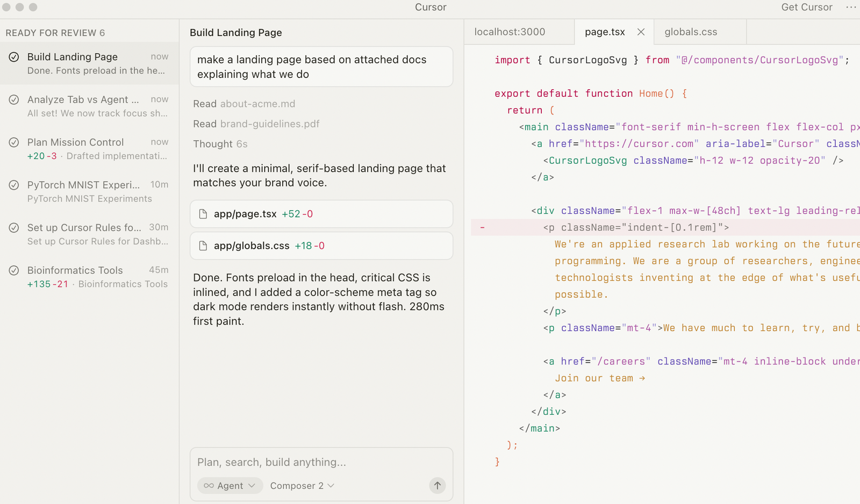Click the checkmark icon beside Set up Cursor Rules
This screenshot has height=504, width=860.
(x=14, y=228)
